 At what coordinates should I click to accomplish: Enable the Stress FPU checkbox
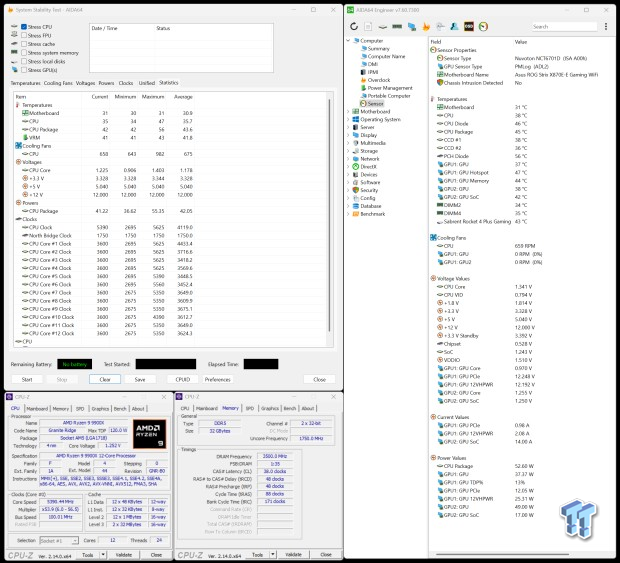(24, 35)
